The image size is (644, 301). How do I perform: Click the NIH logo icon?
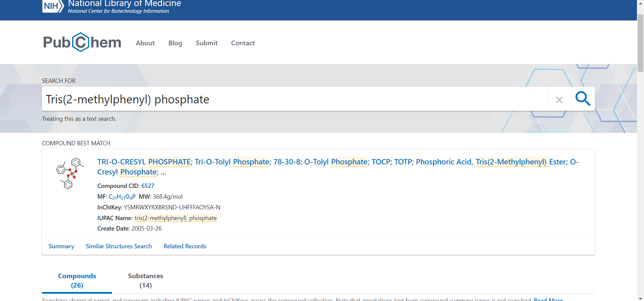(53, 6)
